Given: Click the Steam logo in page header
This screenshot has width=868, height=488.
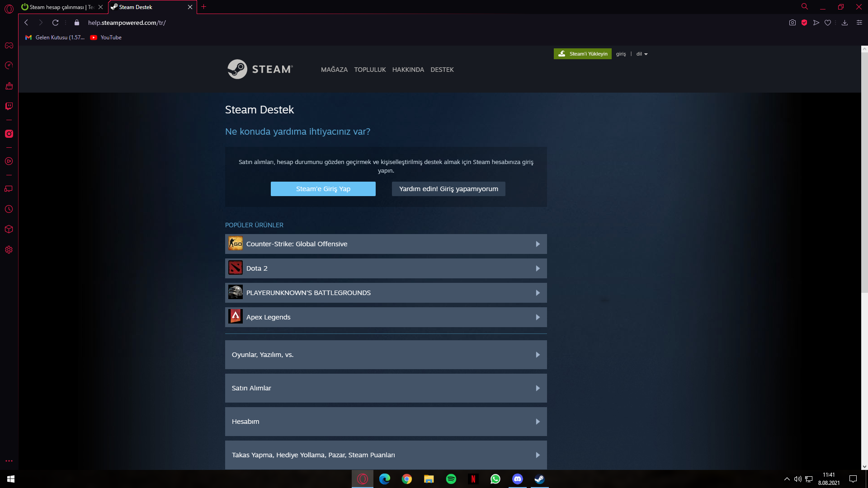Looking at the screenshot, I should click(x=260, y=69).
